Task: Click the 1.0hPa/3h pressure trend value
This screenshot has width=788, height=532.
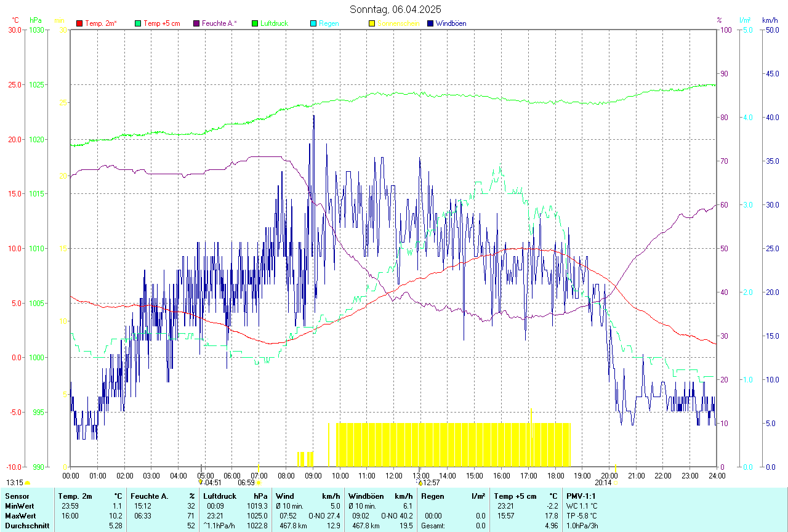Action: (582, 526)
